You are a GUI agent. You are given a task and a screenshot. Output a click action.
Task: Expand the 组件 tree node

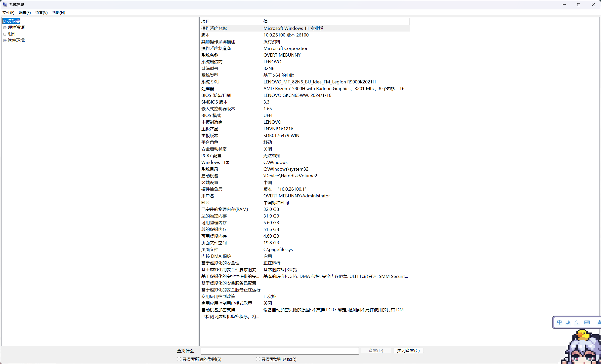click(5, 34)
